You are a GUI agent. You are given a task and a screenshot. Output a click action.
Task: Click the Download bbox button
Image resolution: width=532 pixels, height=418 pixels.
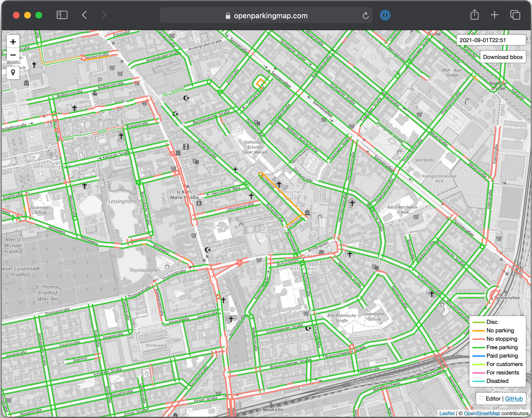pyautogui.click(x=503, y=57)
